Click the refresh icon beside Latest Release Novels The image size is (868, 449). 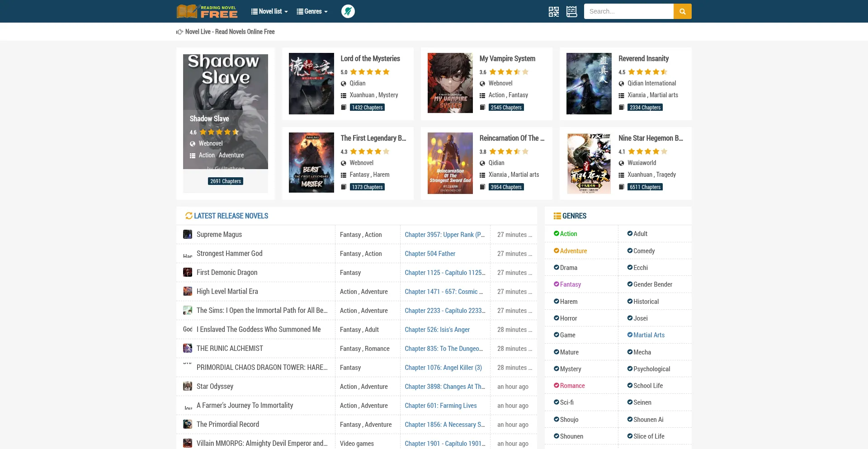(189, 216)
